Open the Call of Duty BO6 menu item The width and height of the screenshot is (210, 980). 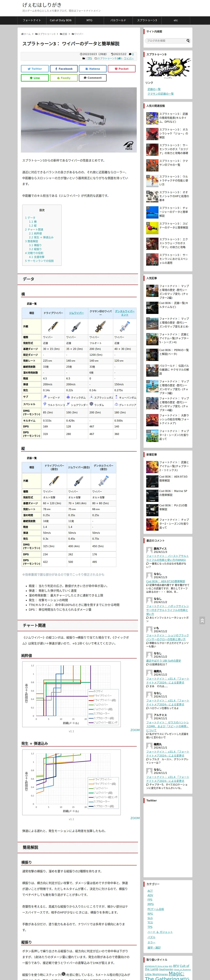[x=61, y=21]
